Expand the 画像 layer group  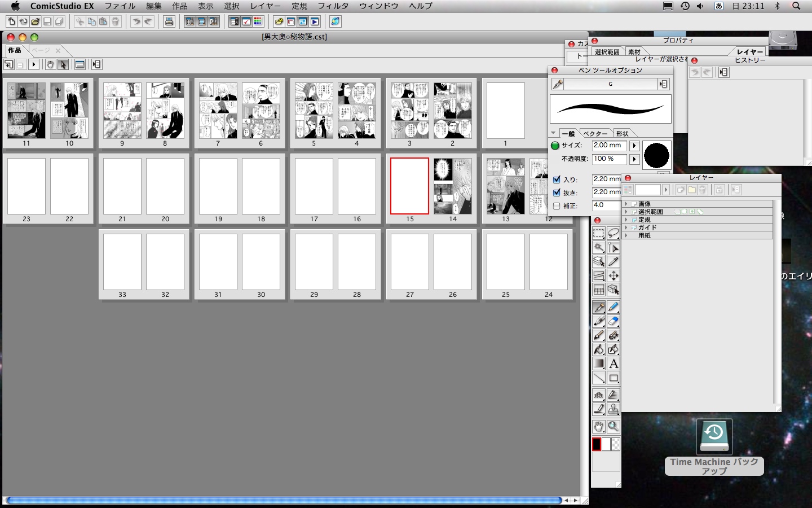point(626,204)
